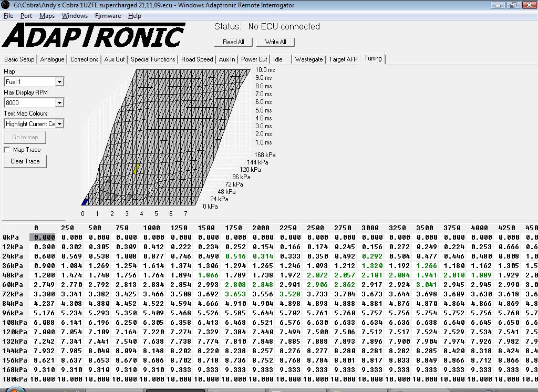Viewport: 538px width, 392px height.
Task: Click the 9.310 cell under 0 RPM, 168kPa row
Action: coord(45,370)
